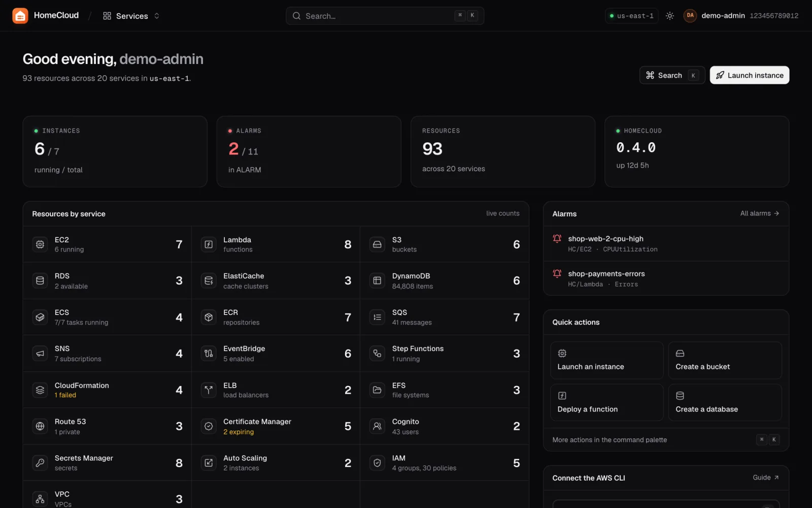
Task: Click the VPC network icon
Action: pyautogui.click(x=40, y=499)
